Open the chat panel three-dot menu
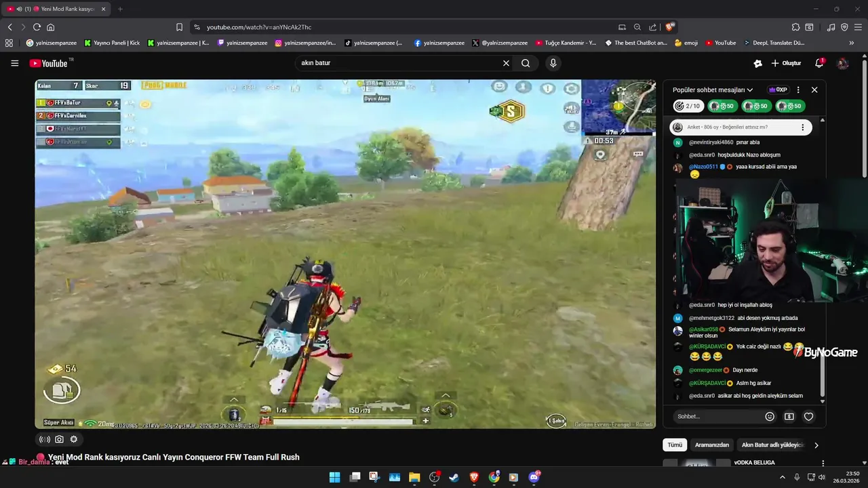The image size is (868, 488). tap(798, 89)
